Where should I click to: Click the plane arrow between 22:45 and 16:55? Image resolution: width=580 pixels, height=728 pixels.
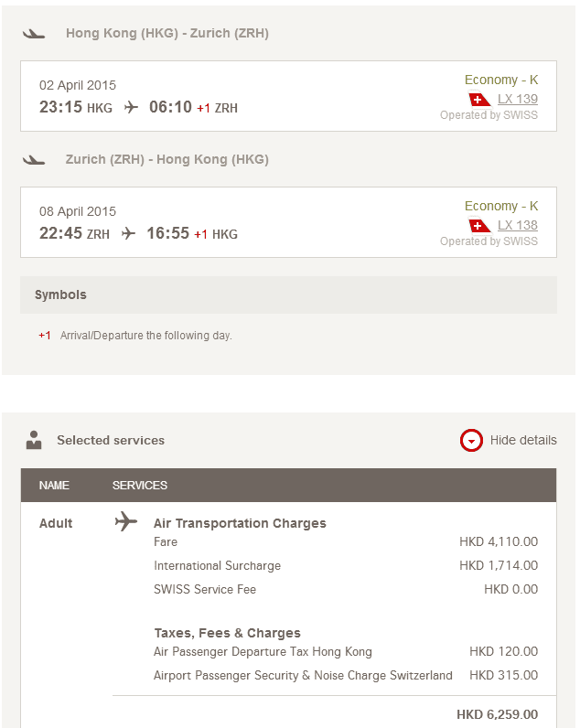click(128, 233)
